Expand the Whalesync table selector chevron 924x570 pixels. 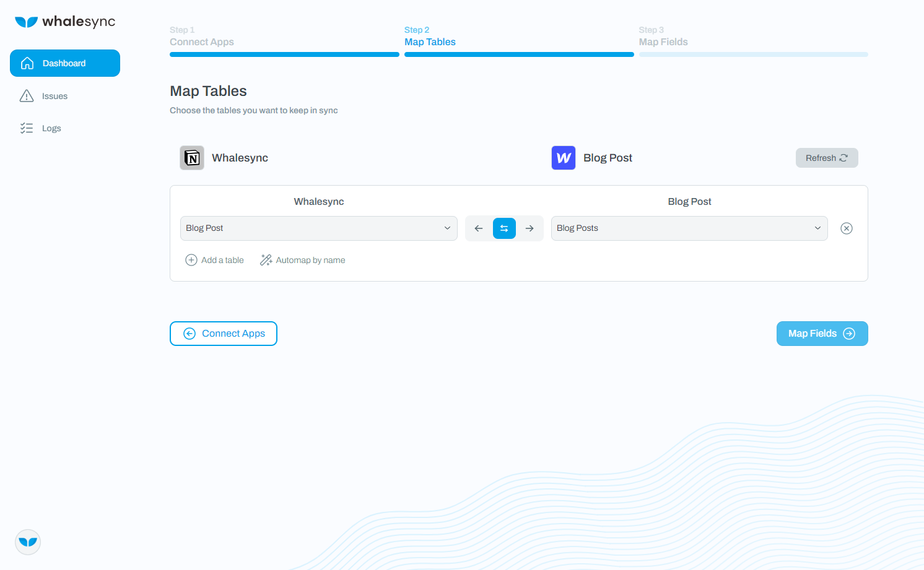pyautogui.click(x=448, y=228)
